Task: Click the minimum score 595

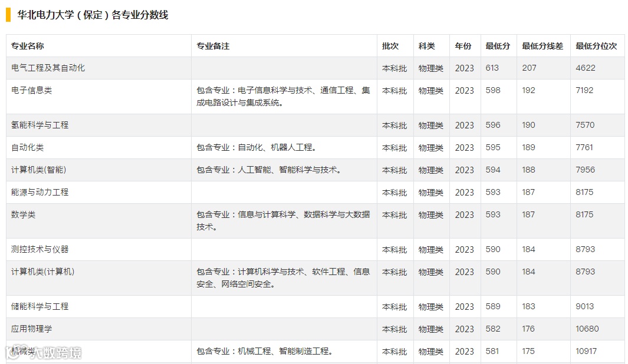Action: point(493,148)
